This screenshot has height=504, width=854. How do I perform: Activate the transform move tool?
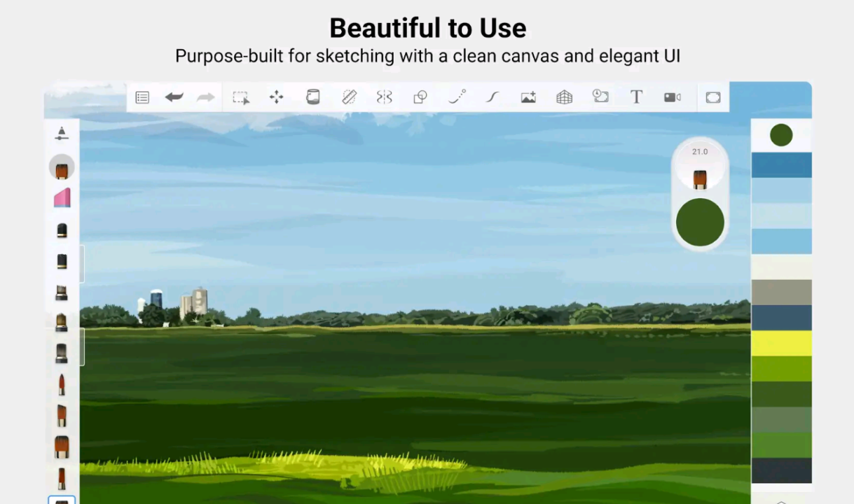[x=277, y=97]
